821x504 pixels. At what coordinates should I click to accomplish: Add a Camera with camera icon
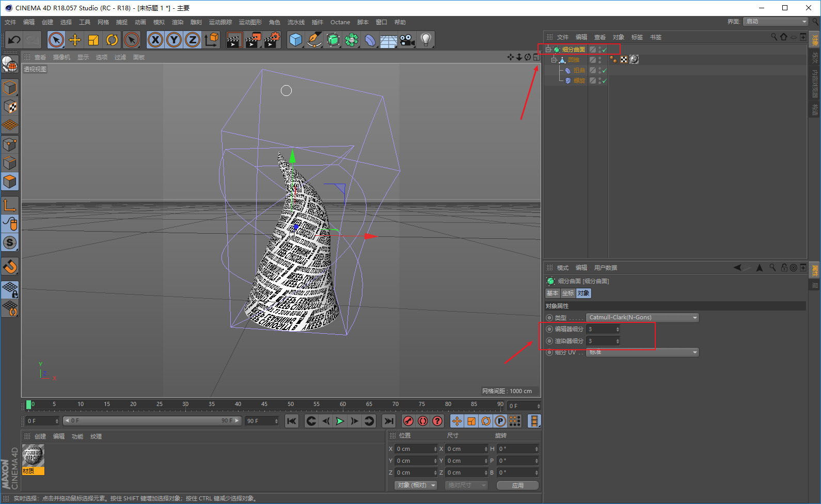pos(407,40)
